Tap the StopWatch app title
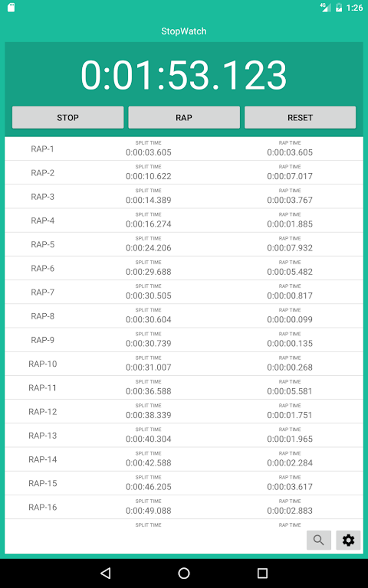This screenshot has height=588, width=368. click(184, 31)
